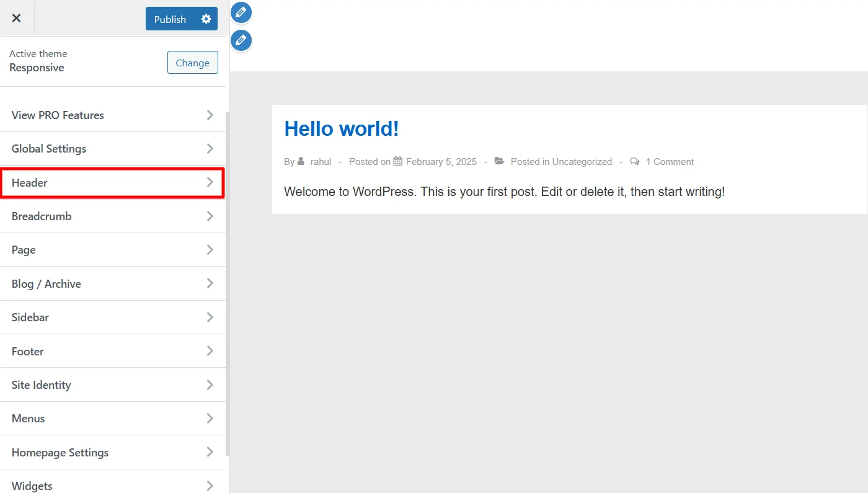Close the Customizer with the X icon
The height and width of the screenshot is (493, 868).
[17, 18]
